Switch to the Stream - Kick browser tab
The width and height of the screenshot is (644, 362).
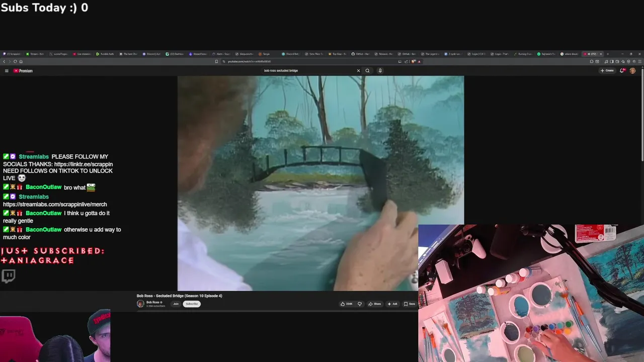pyautogui.click(x=35, y=54)
